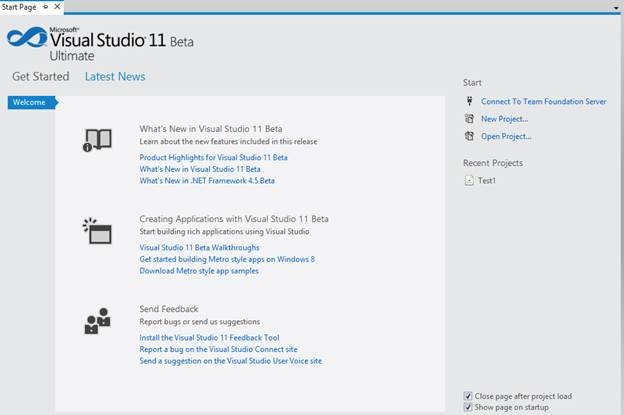The width and height of the screenshot is (624, 415).
Task: Pin the Start Page tab
Action: click(45, 7)
